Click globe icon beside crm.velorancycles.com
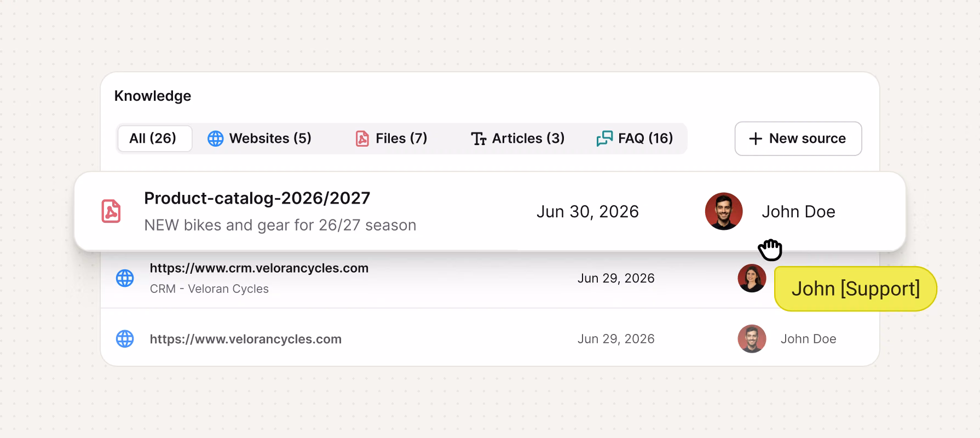Screen dimensions: 980x438 point(125,278)
